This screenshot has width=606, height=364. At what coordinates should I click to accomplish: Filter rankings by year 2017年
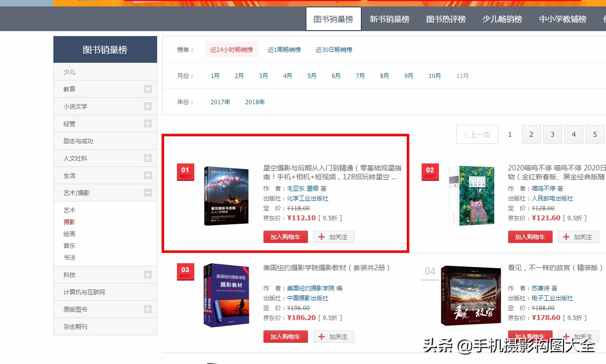click(x=220, y=102)
